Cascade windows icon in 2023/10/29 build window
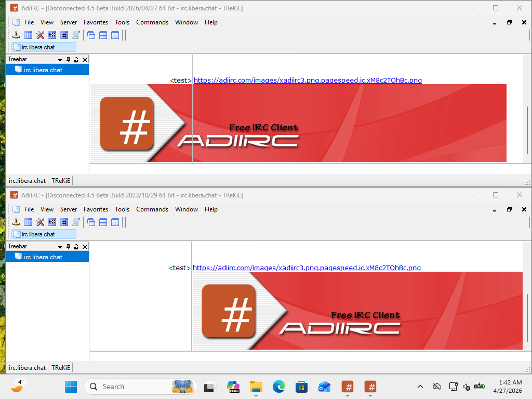This screenshot has width=532, height=399. click(x=91, y=222)
